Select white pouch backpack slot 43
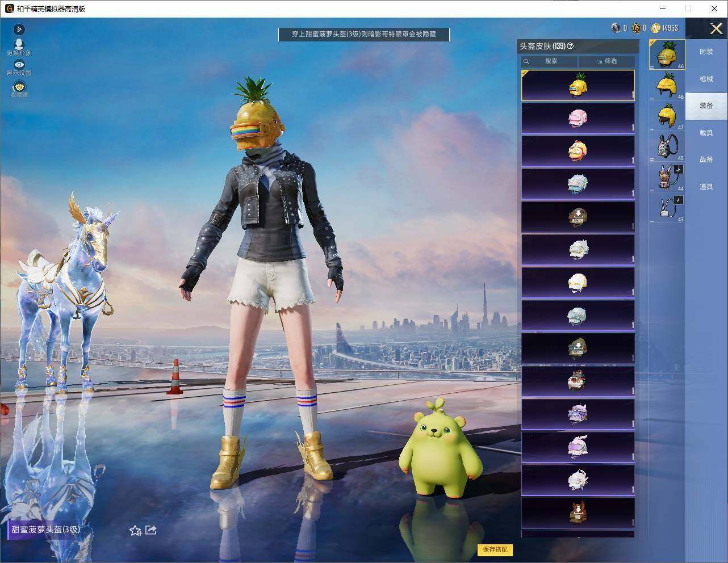The width and height of the screenshot is (728, 563). pyautogui.click(x=667, y=208)
